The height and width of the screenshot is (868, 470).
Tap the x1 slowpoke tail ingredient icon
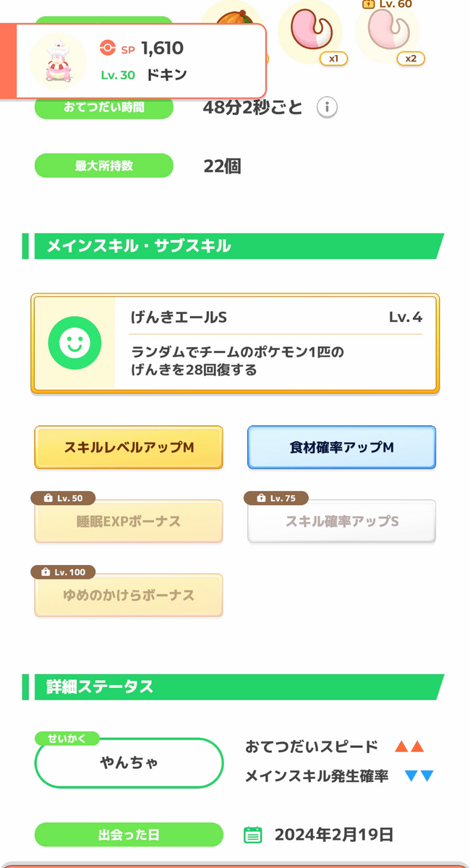(311, 33)
